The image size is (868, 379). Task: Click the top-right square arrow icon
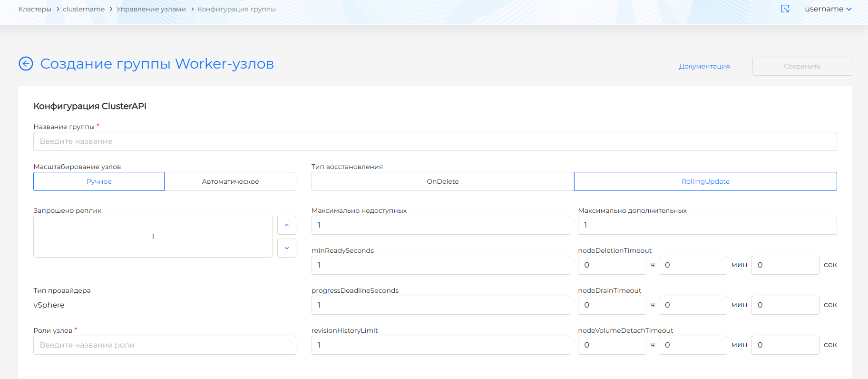pyautogui.click(x=785, y=9)
